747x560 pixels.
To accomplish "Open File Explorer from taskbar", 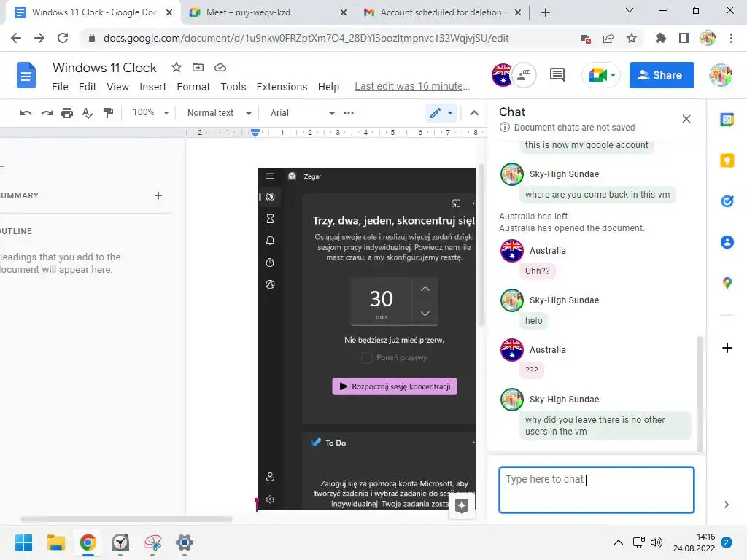I will [x=55, y=542].
